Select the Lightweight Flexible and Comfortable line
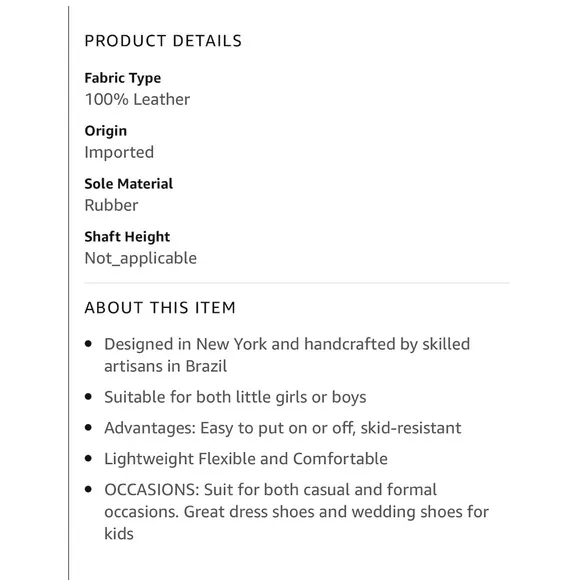 pos(246,459)
